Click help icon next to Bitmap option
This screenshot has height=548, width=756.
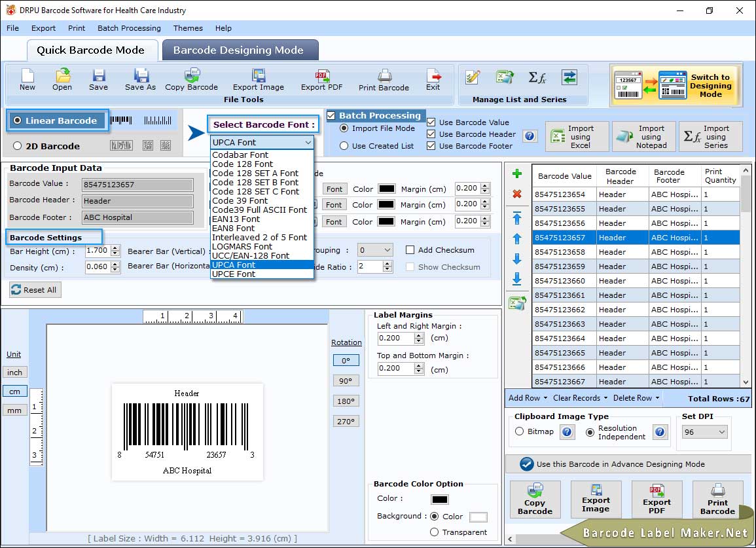click(567, 431)
